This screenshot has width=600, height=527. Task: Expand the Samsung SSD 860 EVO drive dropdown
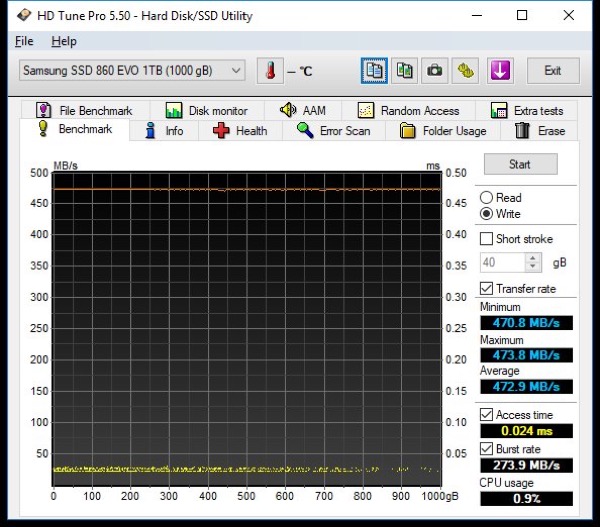coord(132,70)
